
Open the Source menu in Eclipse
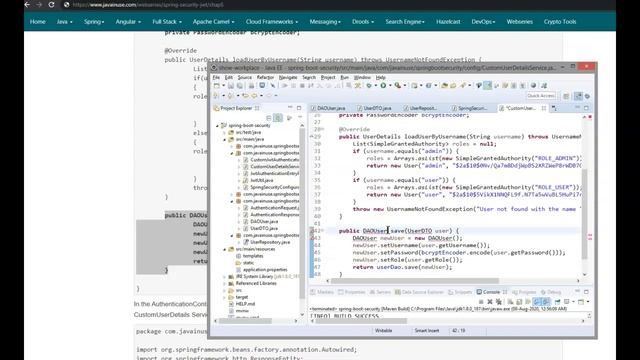(x=244, y=77)
